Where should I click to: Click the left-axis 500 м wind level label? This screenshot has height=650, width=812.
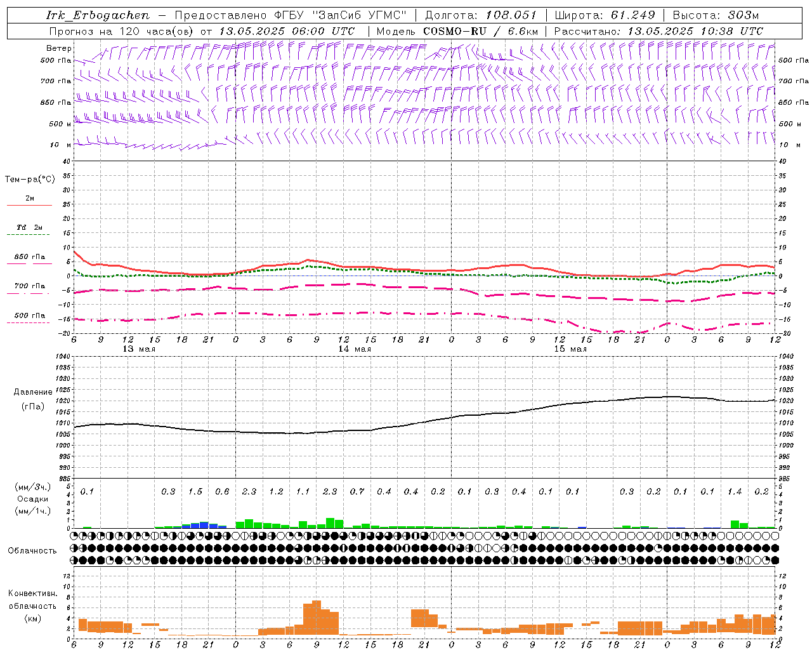[x=60, y=124]
